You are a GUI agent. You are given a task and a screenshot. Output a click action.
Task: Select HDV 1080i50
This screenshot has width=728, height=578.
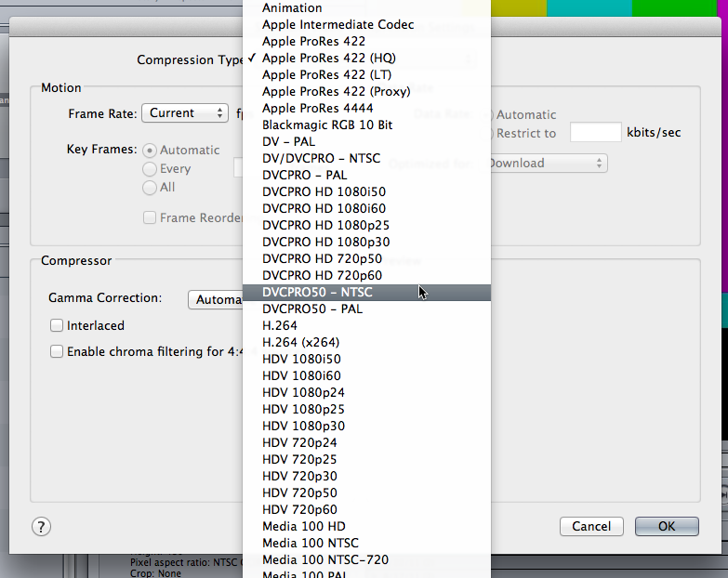(366, 359)
